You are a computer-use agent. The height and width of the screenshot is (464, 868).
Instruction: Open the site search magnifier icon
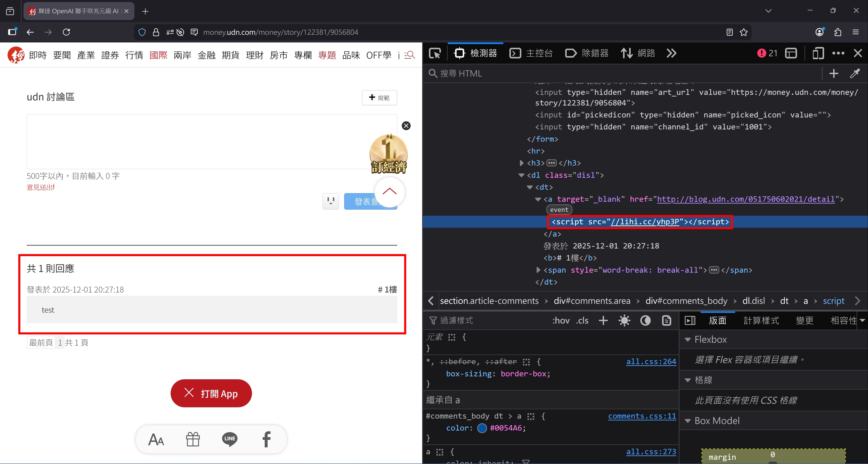409,55
